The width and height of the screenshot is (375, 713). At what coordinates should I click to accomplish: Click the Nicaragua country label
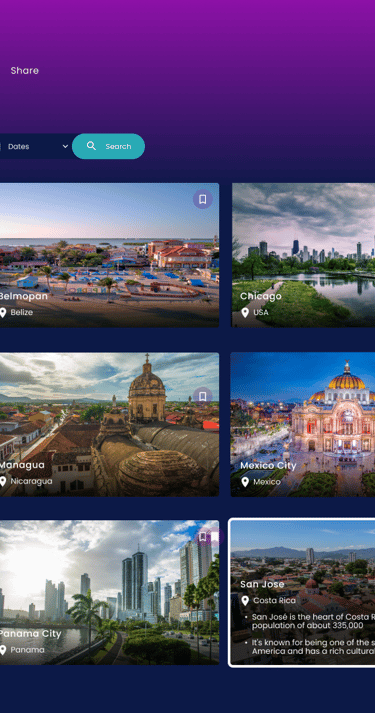coord(31,481)
